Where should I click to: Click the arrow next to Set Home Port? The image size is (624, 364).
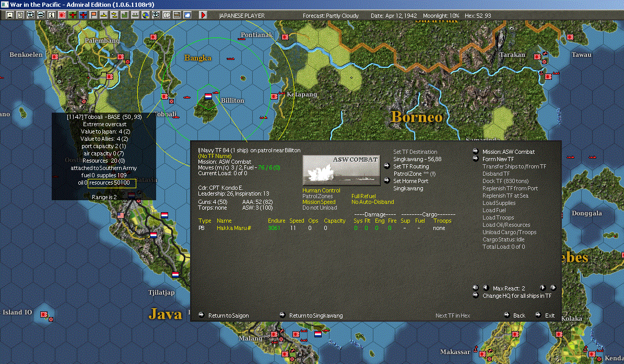[386, 180]
